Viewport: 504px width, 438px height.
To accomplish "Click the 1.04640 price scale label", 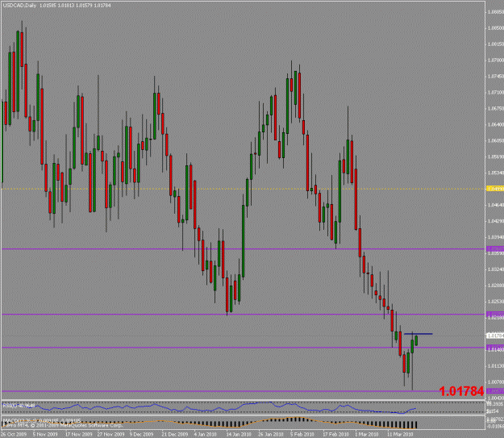I will click(495, 205).
